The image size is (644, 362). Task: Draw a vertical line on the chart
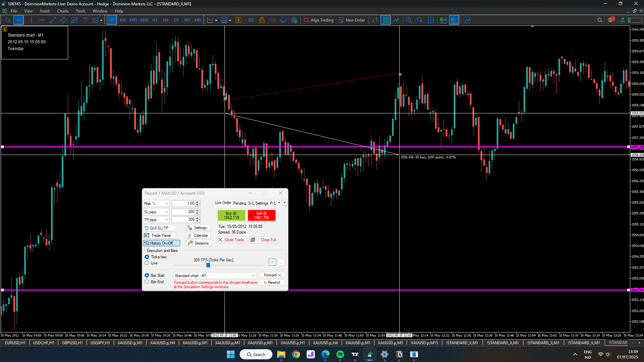(31, 20)
